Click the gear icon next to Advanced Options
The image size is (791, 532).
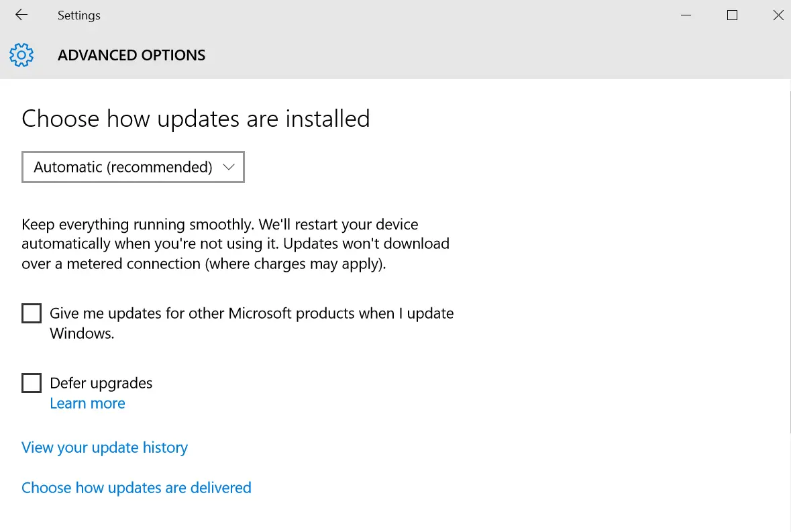tap(22, 55)
